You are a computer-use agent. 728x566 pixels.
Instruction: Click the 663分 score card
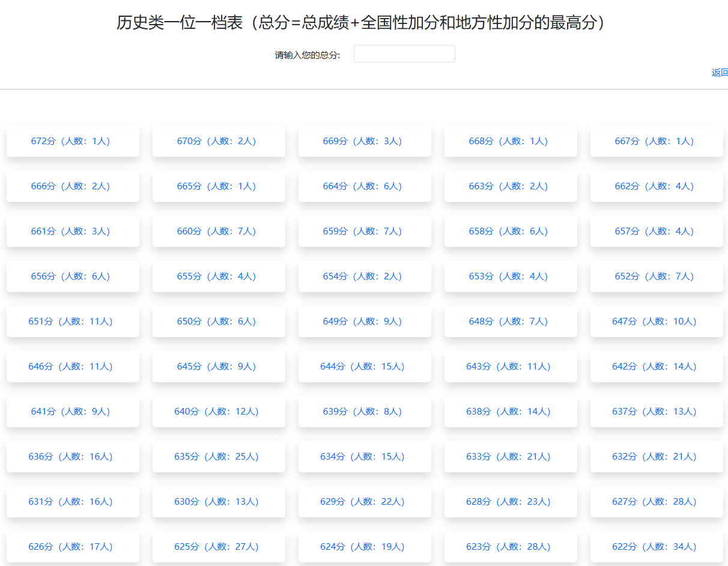(x=511, y=186)
